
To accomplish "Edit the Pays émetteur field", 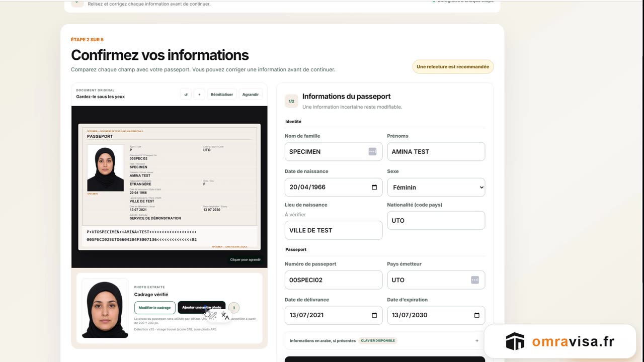I will (436, 280).
